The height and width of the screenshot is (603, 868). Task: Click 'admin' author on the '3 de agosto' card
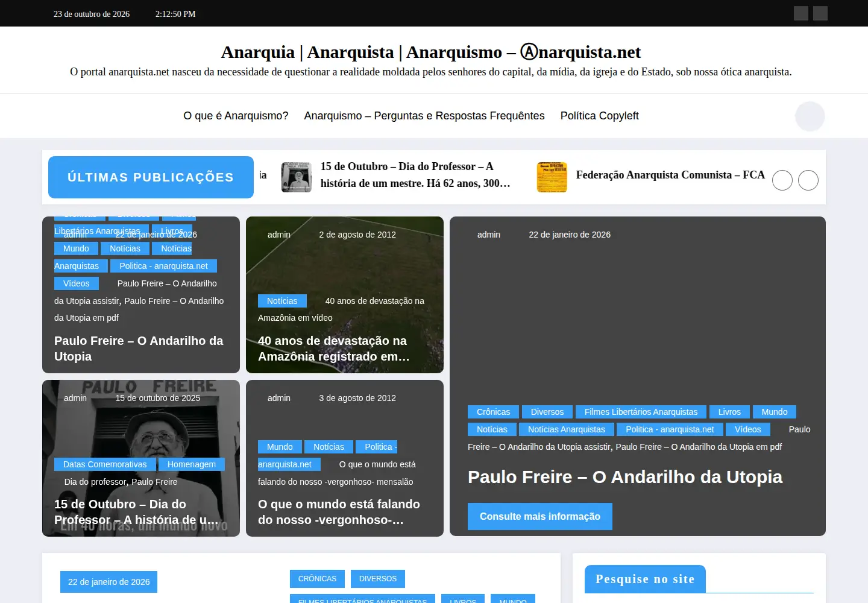pos(279,398)
